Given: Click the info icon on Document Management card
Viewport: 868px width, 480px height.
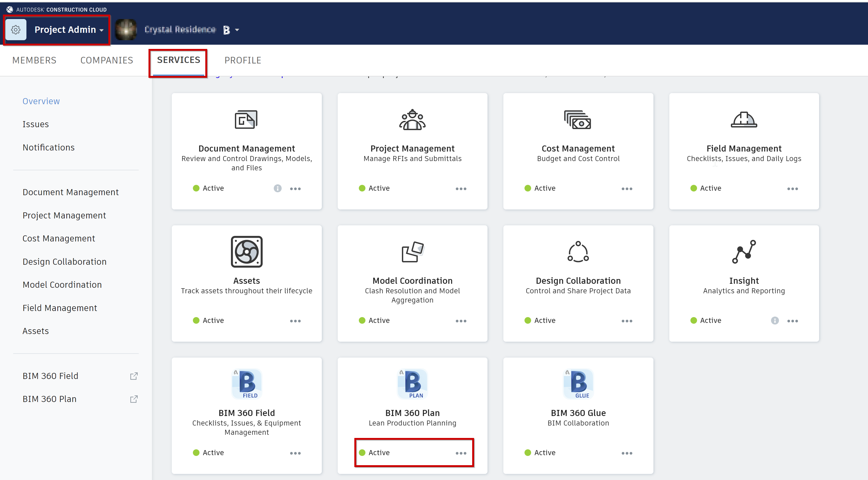Looking at the screenshot, I should 278,188.
